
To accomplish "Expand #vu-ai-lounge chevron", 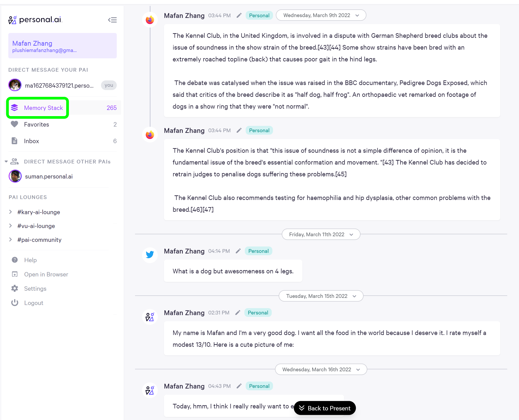I will click(x=10, y=226).
